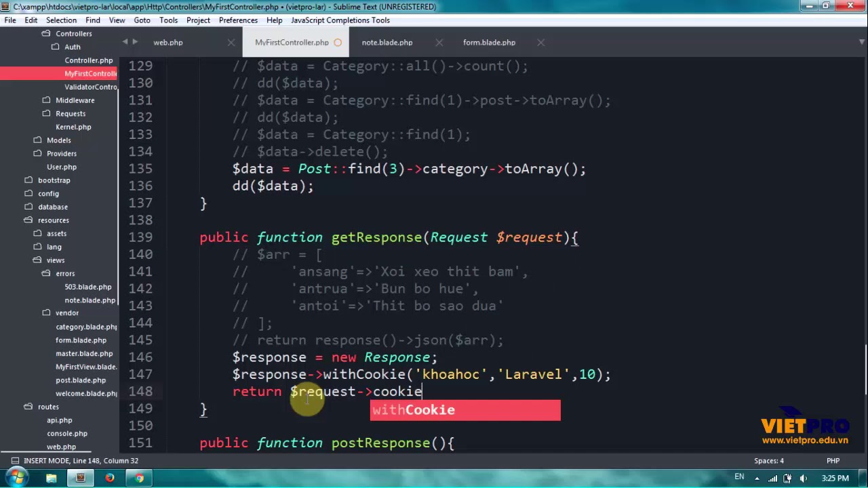
Task: Select the MyFirstController.php tab
Action: click(292, 43)
